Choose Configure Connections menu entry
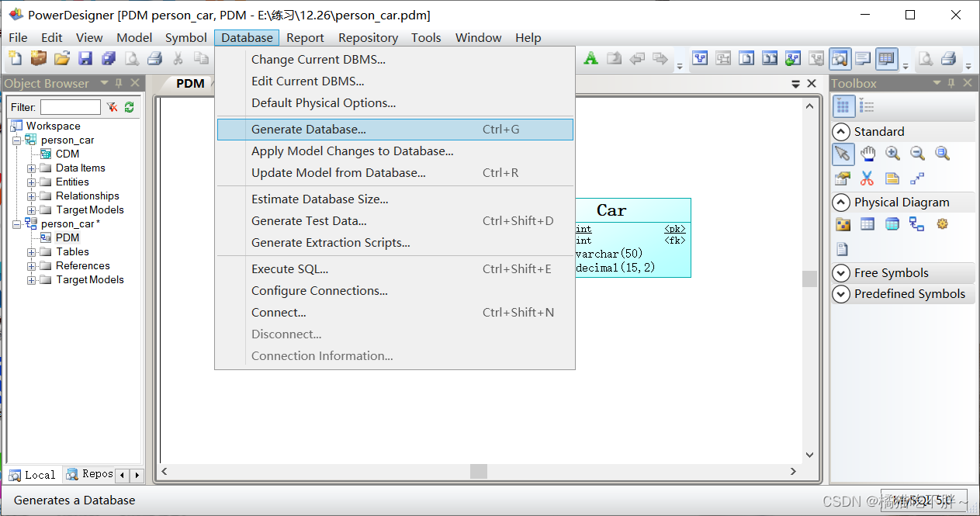Screen dimensions: 980x516 coord(395,291)
